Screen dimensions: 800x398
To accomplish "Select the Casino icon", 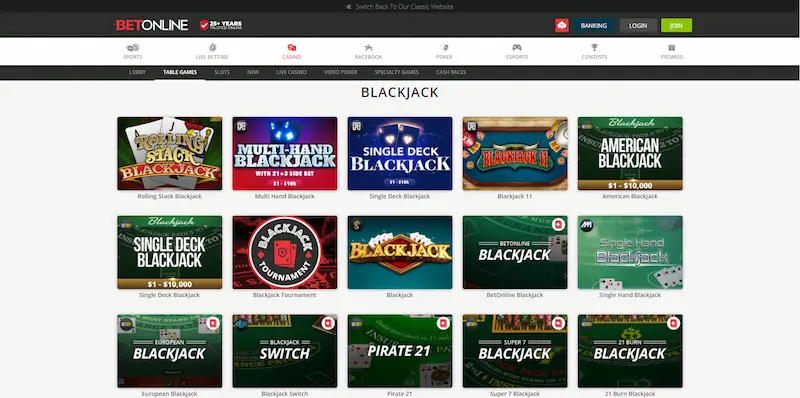I will coord(291,47).
